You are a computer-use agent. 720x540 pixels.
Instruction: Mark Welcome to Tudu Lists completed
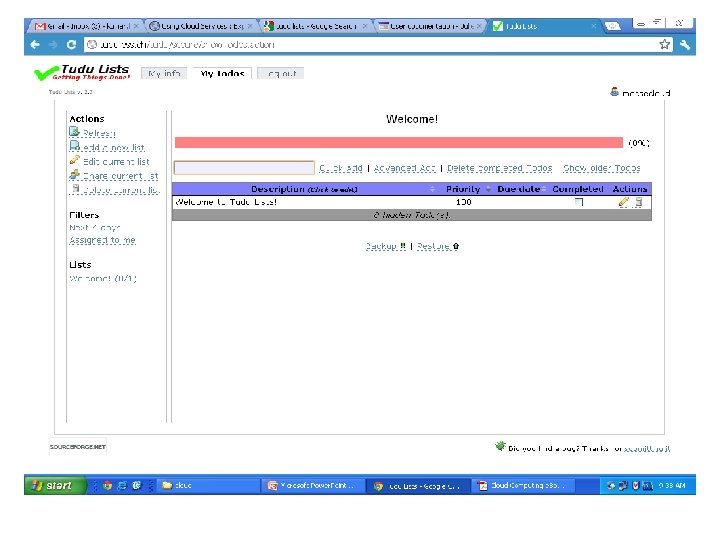579,202
